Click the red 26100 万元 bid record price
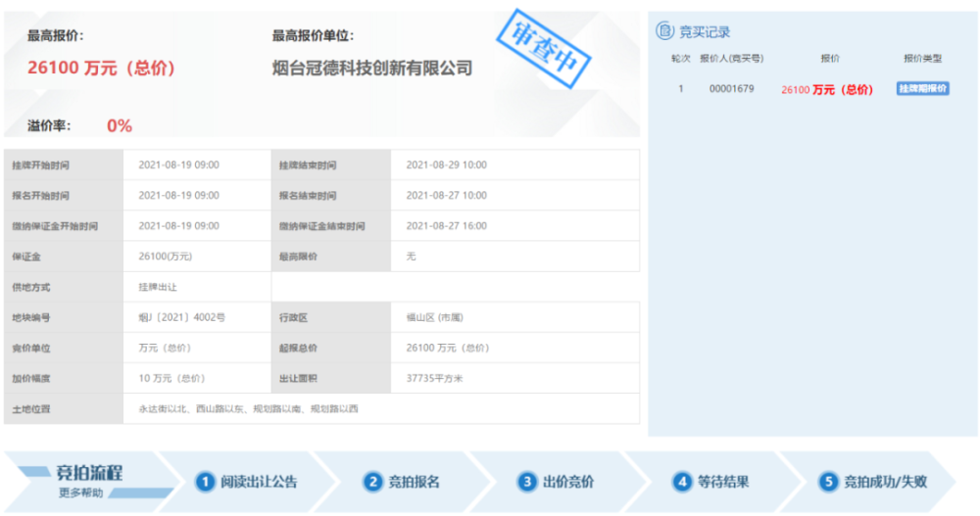The image size is (980, 516). coord(827,89)
